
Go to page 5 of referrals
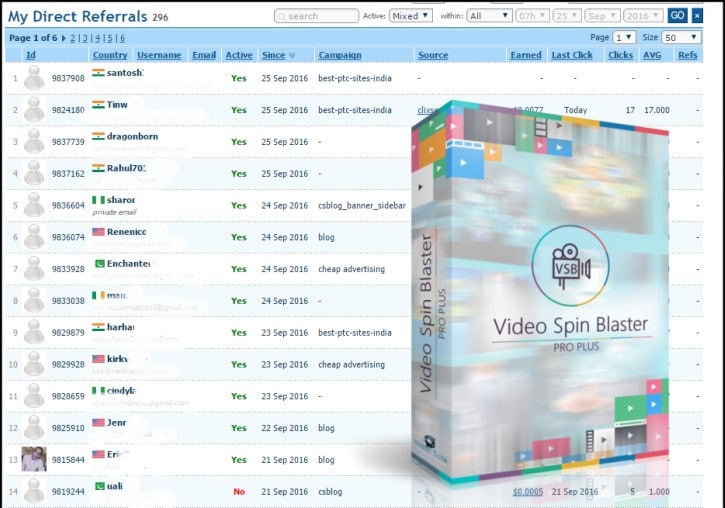coord(110,38)
